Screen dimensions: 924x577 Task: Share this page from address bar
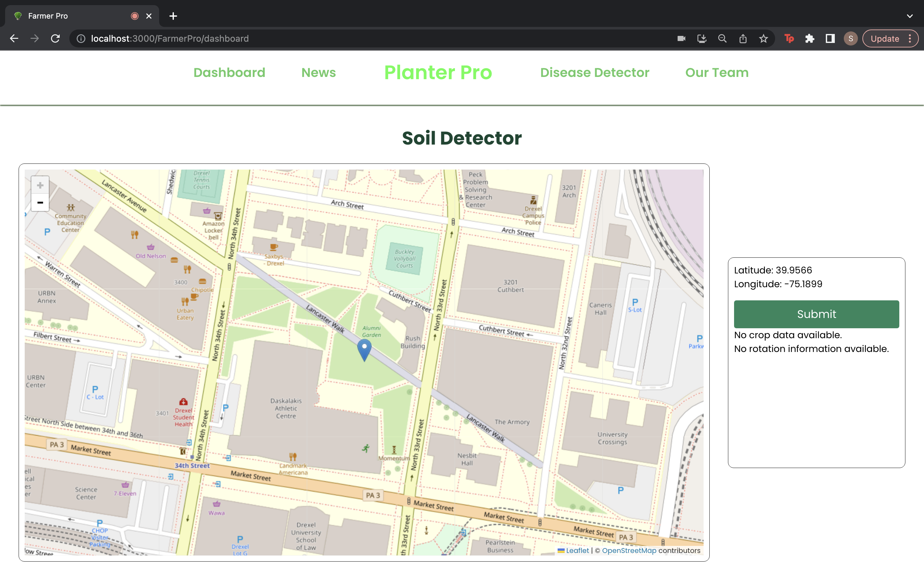pos(743,38)
